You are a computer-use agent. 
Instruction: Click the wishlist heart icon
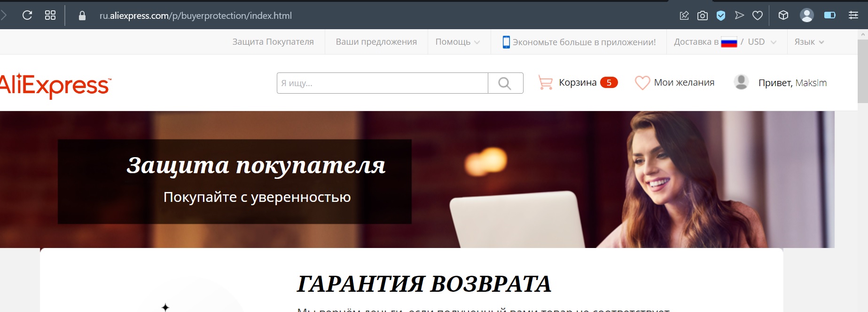coord(642,83)
